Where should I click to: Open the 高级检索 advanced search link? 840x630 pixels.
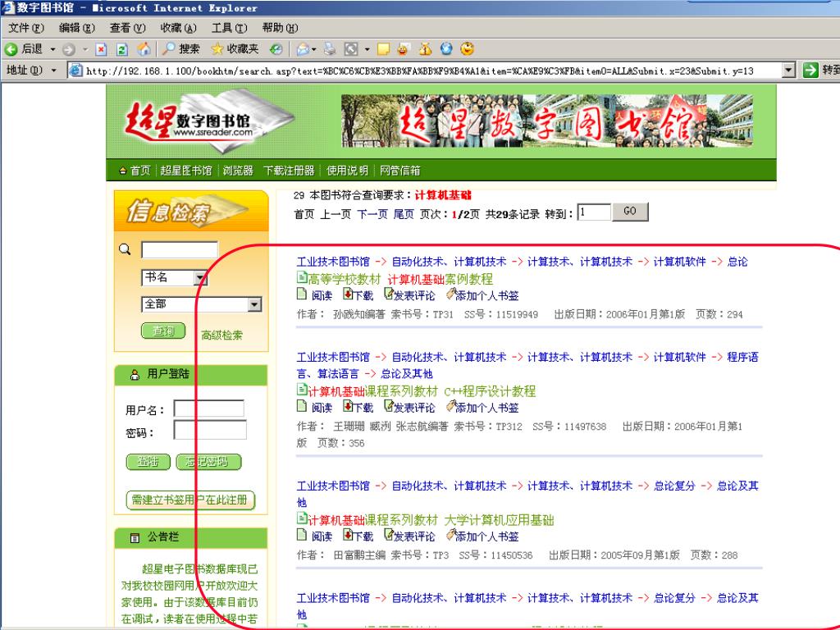221,335
